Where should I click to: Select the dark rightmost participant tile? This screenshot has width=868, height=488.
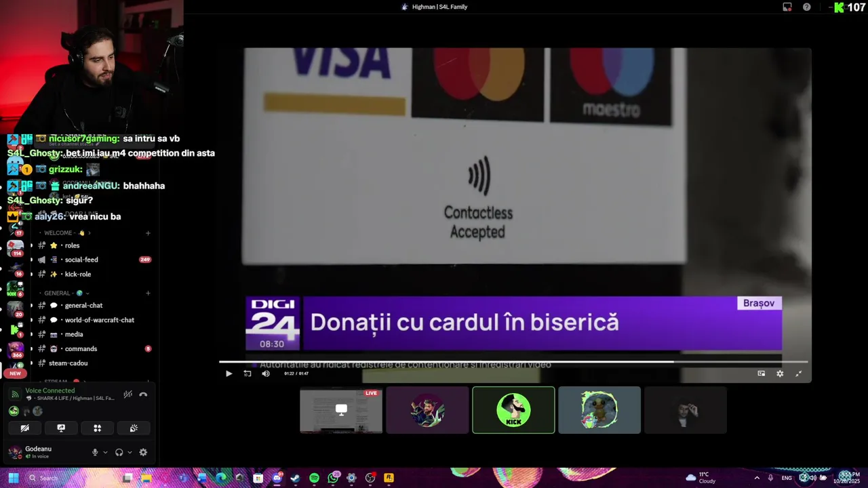(686, 410)
